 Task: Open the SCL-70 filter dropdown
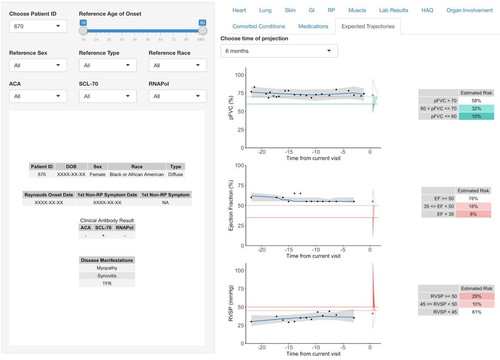107,96
